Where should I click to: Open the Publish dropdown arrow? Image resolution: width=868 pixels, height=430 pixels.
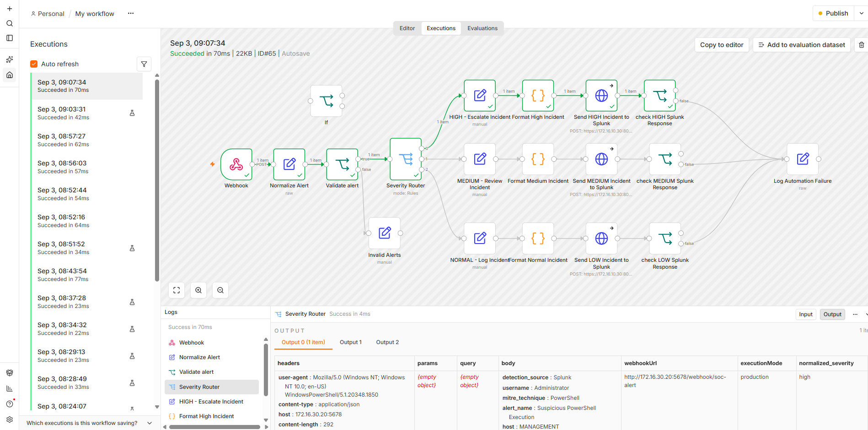pos(861,13)
